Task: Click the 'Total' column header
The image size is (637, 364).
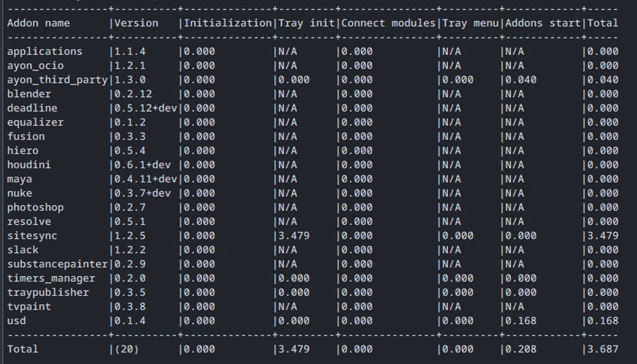Action: tap(603, 23)
